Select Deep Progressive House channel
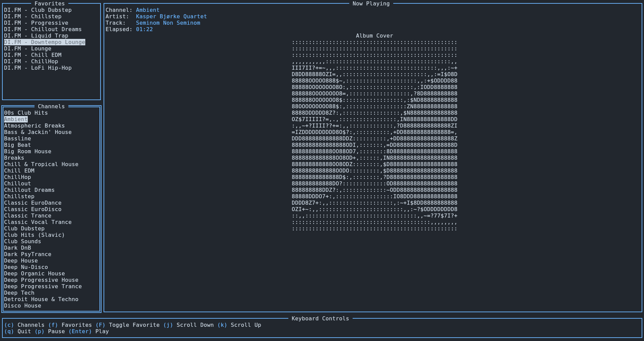The height and width of the screenshot is (341, 644). [x=41, y=280]
